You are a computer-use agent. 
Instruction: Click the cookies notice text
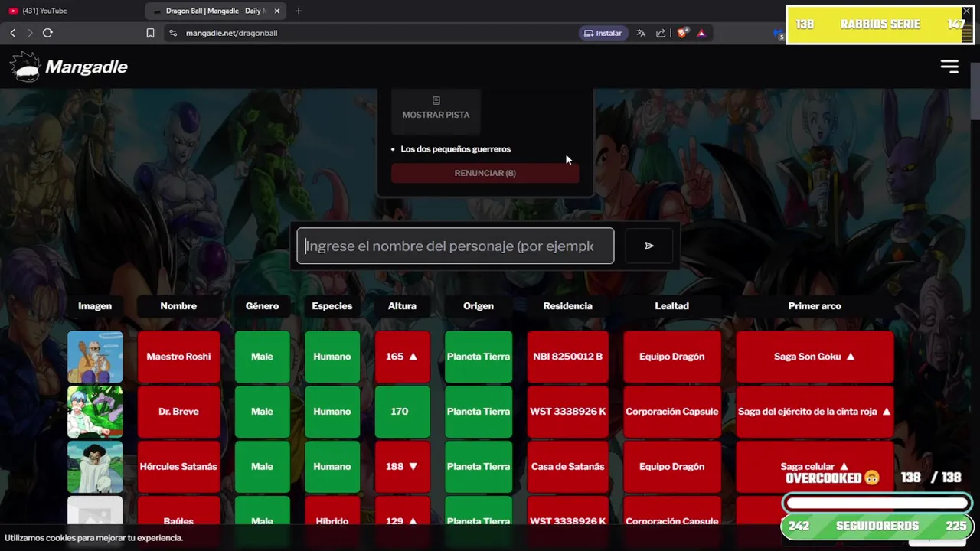[x=93, y=538]
